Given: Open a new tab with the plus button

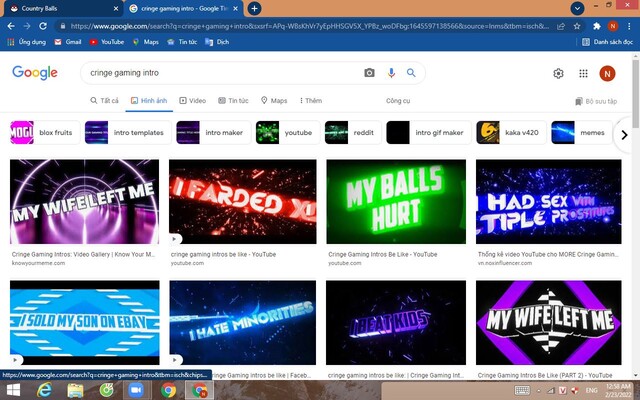Looking at the screenshot, I should (x=254, y=8).
